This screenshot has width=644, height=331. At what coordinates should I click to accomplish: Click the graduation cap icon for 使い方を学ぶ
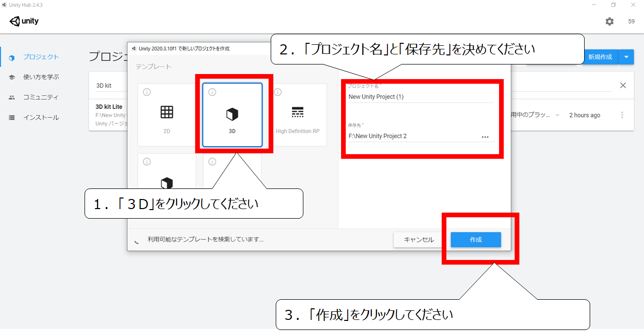[x=12, y=77]
